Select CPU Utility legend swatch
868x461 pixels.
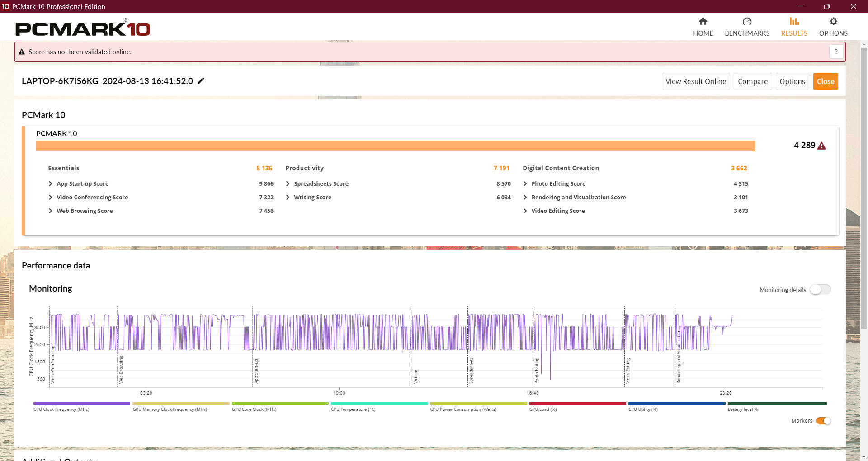[x=677, y=404]
